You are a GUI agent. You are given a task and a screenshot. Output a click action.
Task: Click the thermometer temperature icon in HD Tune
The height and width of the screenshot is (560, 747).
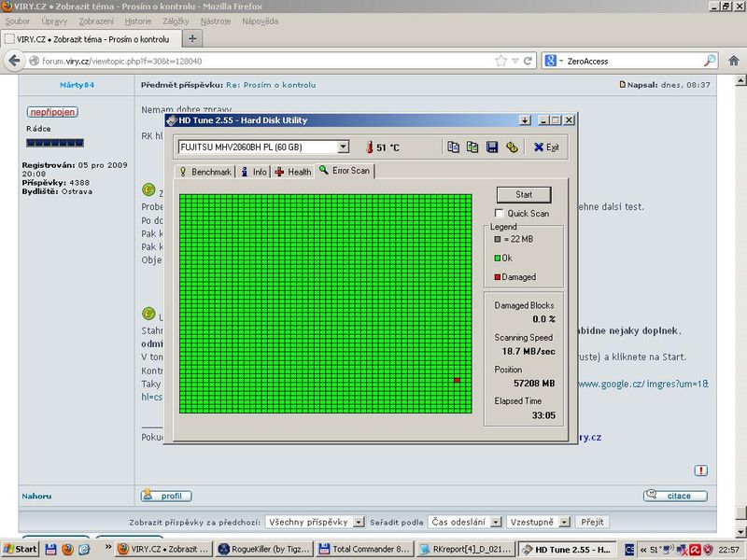(x=369, y=147)
